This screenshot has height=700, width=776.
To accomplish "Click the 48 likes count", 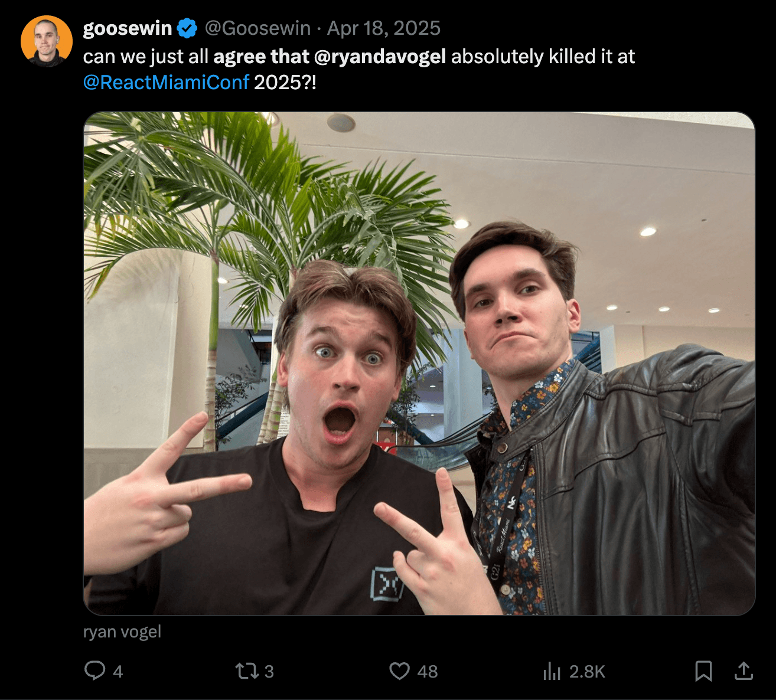I will point(428,671).
